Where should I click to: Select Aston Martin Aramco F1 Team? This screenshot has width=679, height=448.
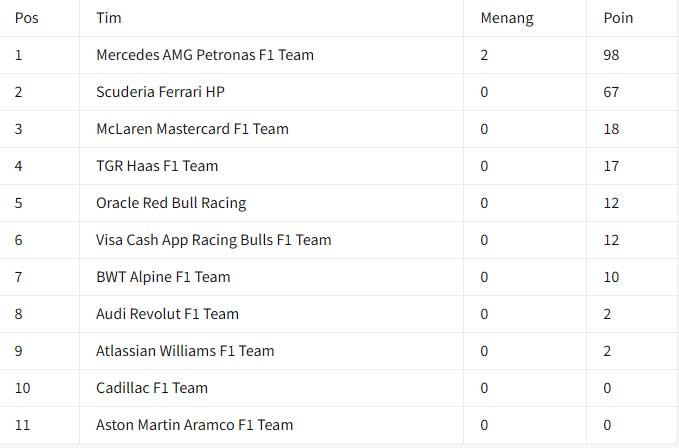[x=194, y=425]
